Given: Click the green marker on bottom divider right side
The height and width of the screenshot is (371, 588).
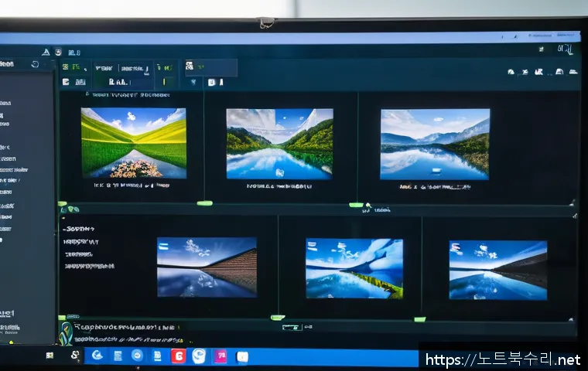Looking at the screenshot, I should [x=419, y=318].
